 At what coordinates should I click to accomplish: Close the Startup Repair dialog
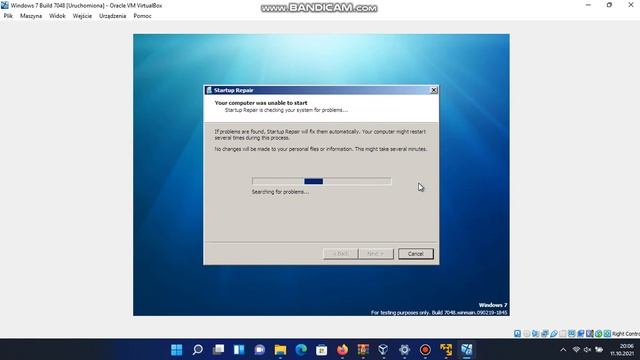434,90
